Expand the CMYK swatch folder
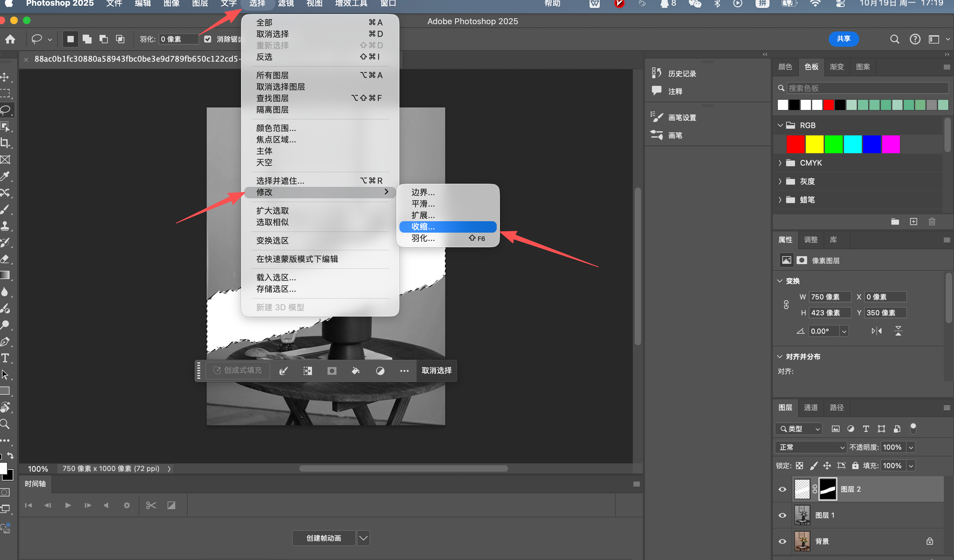 [x=780, y=163]
